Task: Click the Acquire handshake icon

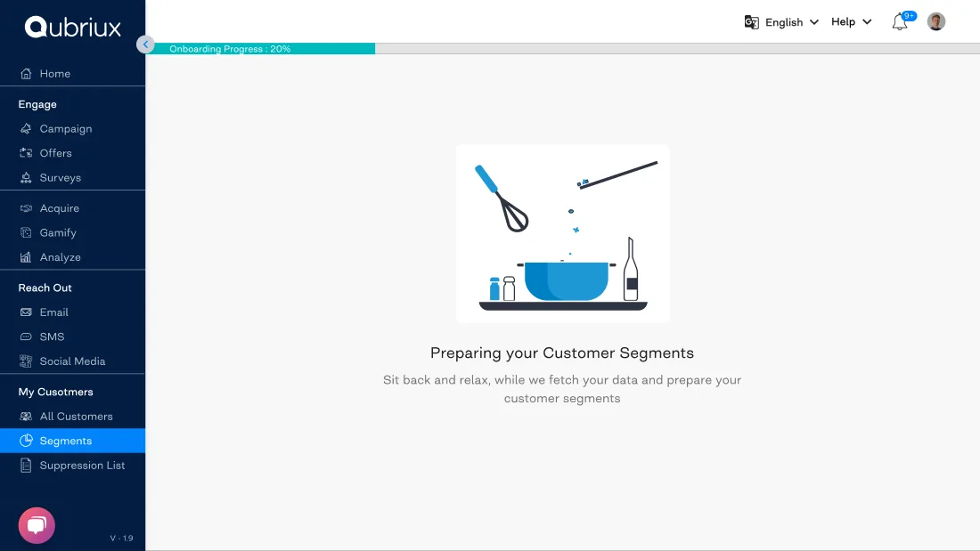Action: tap(26, 208)
